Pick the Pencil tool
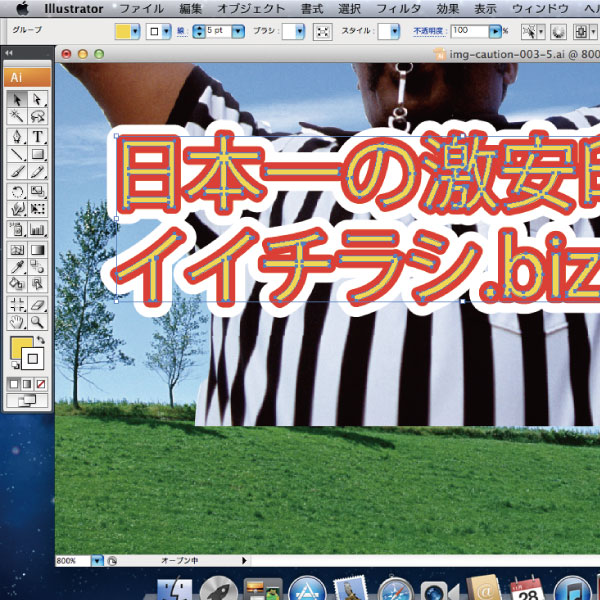Screen dimensions: 600x600 click(37, 171)
